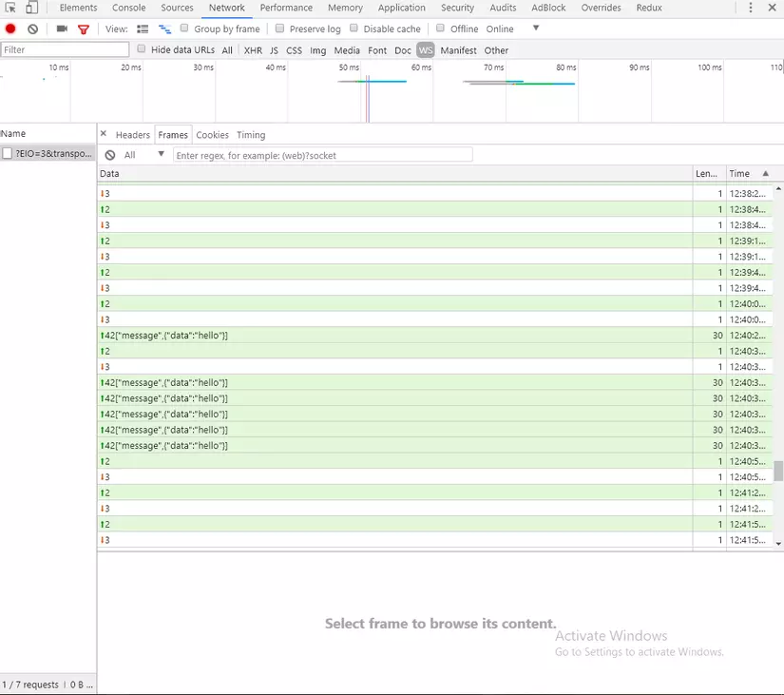Open the Redux tab
This screenshot has width=784, height=695.
click(649, 8)
